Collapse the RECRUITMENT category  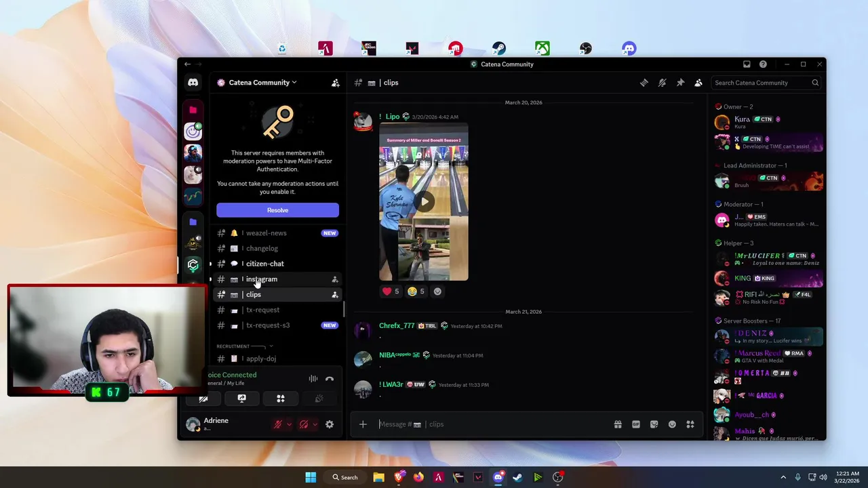[244, 346]
